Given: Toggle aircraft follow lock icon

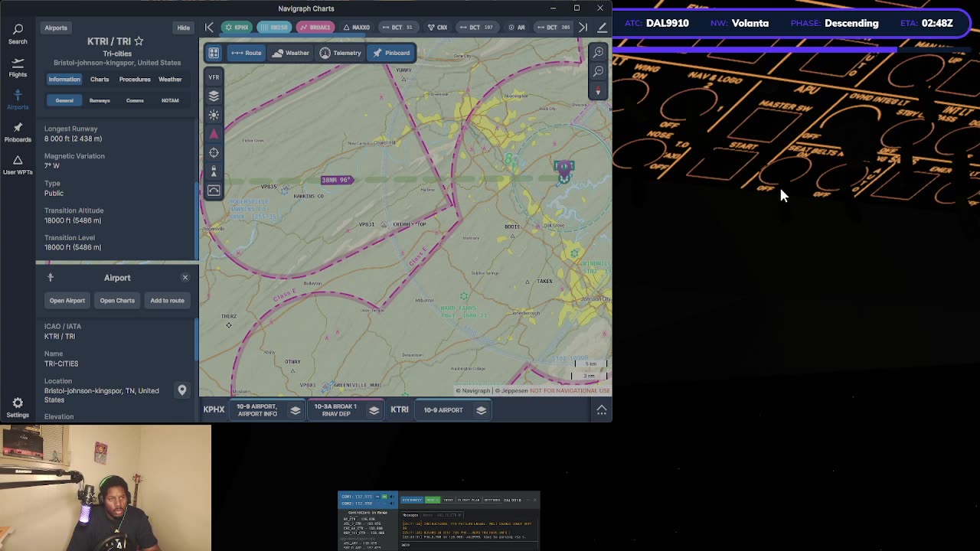Looking at the screenshot, I should 214,171.
